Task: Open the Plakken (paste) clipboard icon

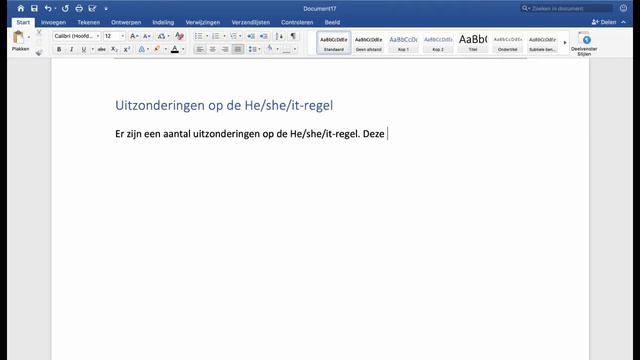Action: (x=18, y=38)
